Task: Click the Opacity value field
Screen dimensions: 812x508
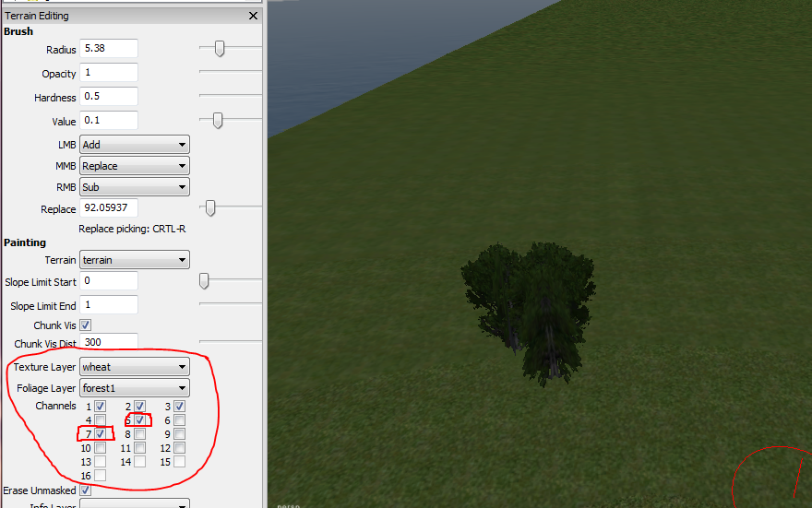Action: (x=109, y=73)
